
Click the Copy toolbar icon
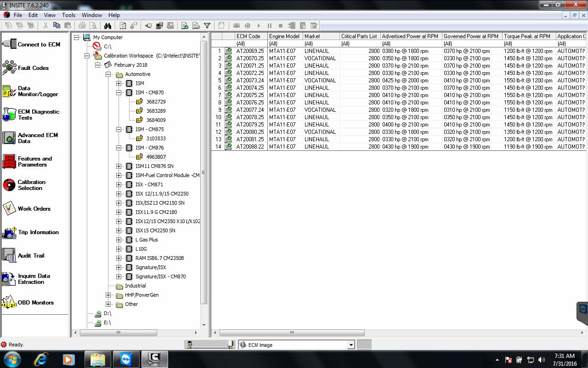coord(57,26)
